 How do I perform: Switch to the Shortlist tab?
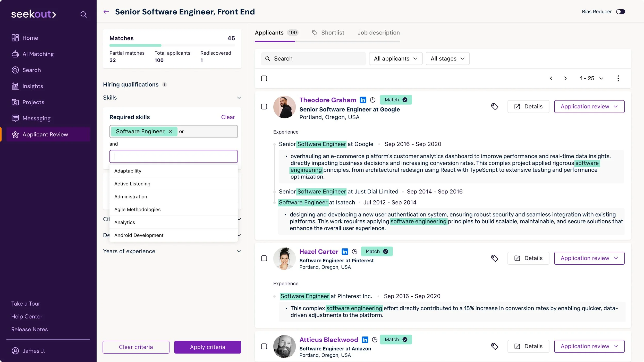coord(332,33)
